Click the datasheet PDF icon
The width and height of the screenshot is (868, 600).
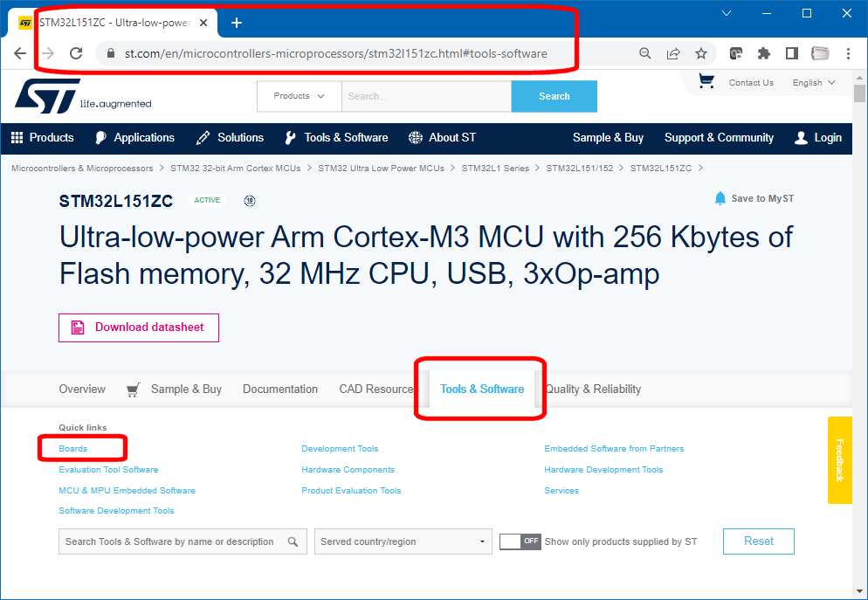click(x=78, y=328)
